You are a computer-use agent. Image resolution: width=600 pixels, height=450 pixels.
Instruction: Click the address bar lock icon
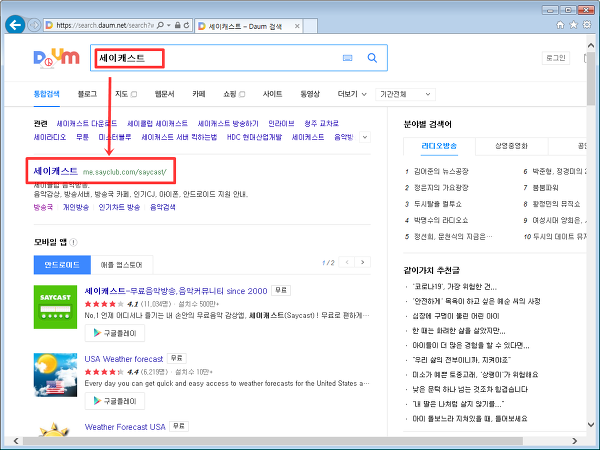click(x=178, y=25)
